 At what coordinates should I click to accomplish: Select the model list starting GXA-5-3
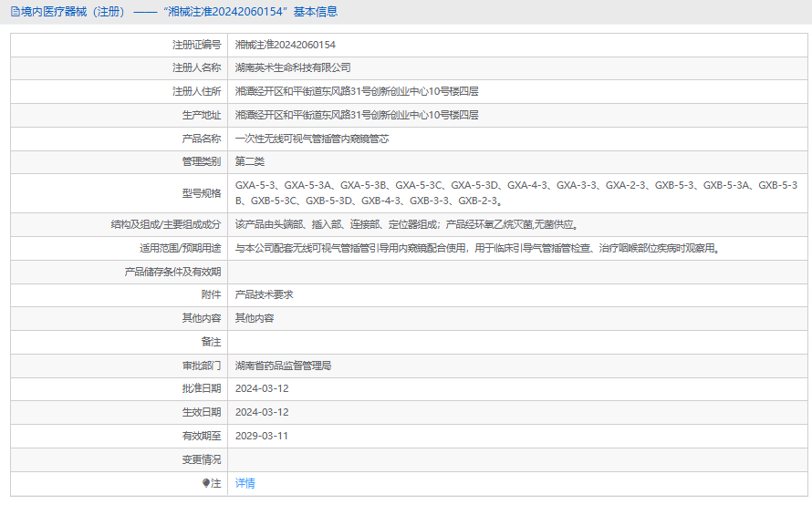tap(516, 193)
